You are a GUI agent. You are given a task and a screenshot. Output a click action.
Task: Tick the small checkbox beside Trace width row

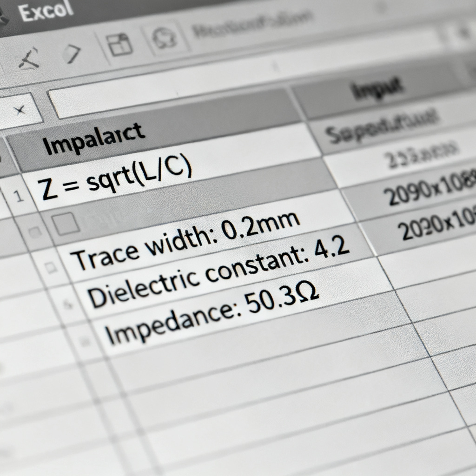[50, 267]
